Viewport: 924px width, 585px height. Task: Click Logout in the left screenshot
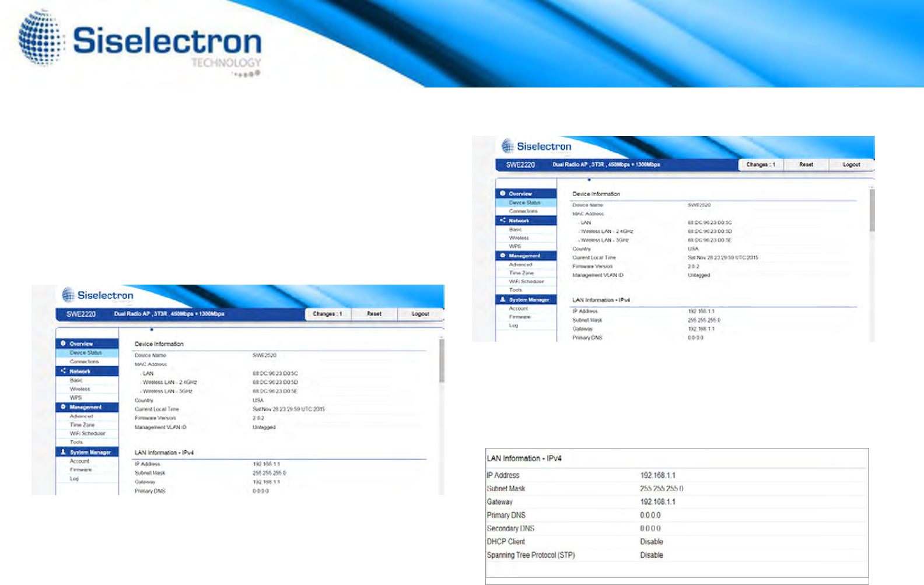420,314
